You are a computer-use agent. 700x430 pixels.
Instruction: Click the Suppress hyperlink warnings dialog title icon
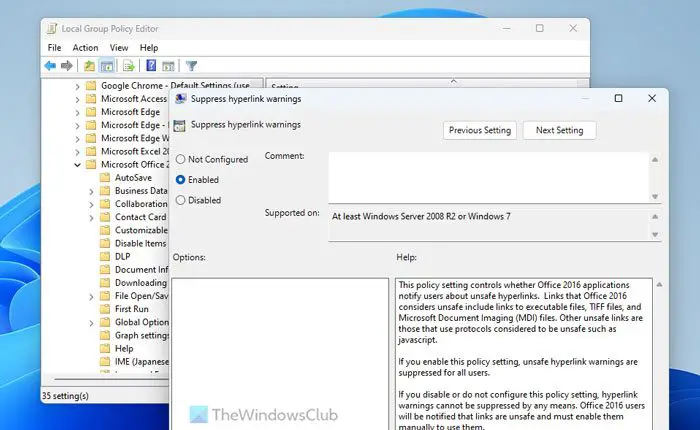[180, 99]
